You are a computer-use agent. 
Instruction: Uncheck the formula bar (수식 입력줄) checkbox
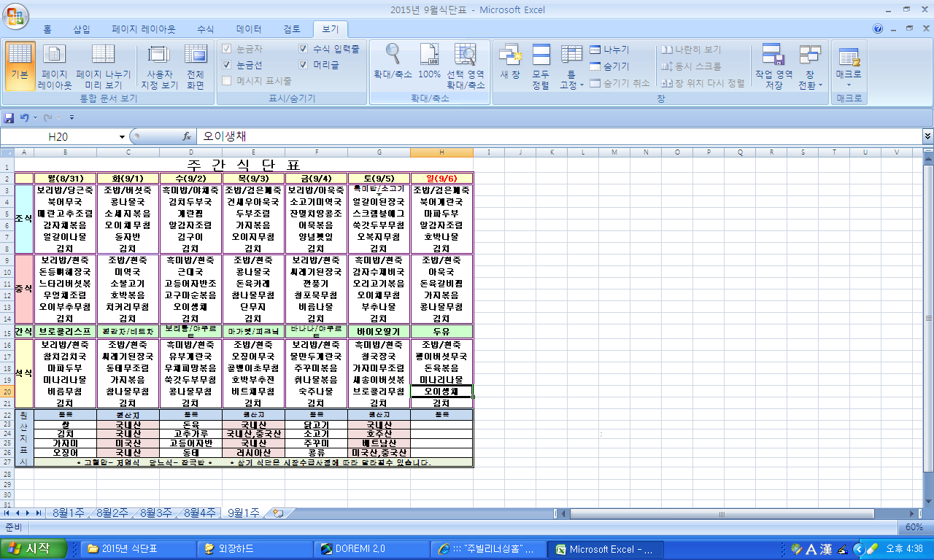click(304, 49)
